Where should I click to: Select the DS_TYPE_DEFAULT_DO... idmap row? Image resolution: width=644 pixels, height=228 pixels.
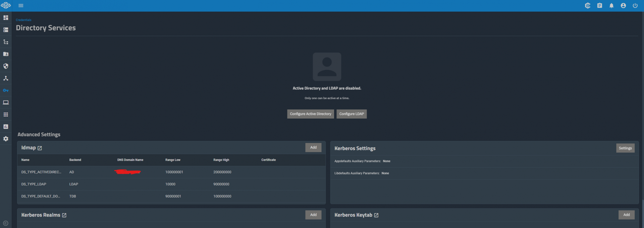pos(171,196)
